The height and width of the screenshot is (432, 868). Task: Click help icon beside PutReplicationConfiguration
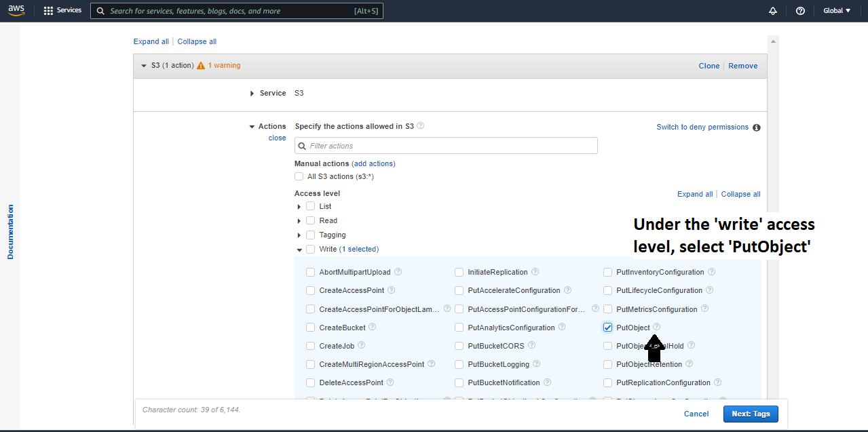coord(718,382)
